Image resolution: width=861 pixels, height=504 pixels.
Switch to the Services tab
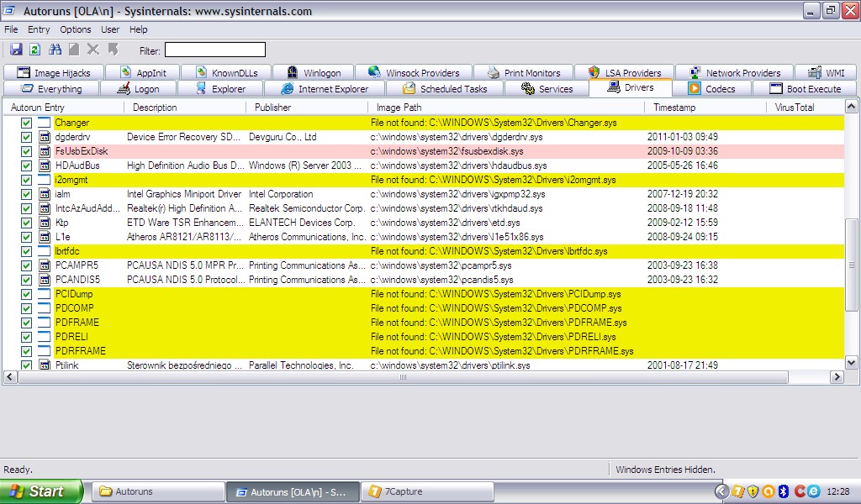click(x=547, y=89)
